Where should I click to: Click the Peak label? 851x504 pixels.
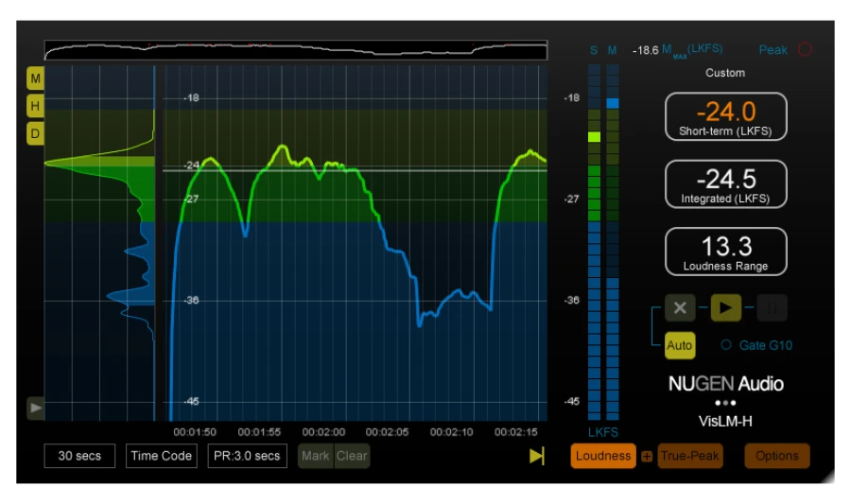point(773,50)
